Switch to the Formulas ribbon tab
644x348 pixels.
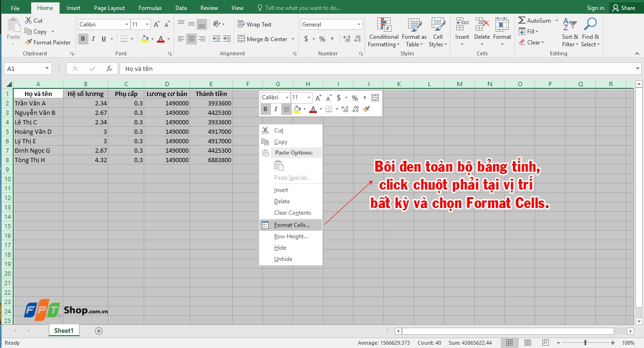pos(150,8)
